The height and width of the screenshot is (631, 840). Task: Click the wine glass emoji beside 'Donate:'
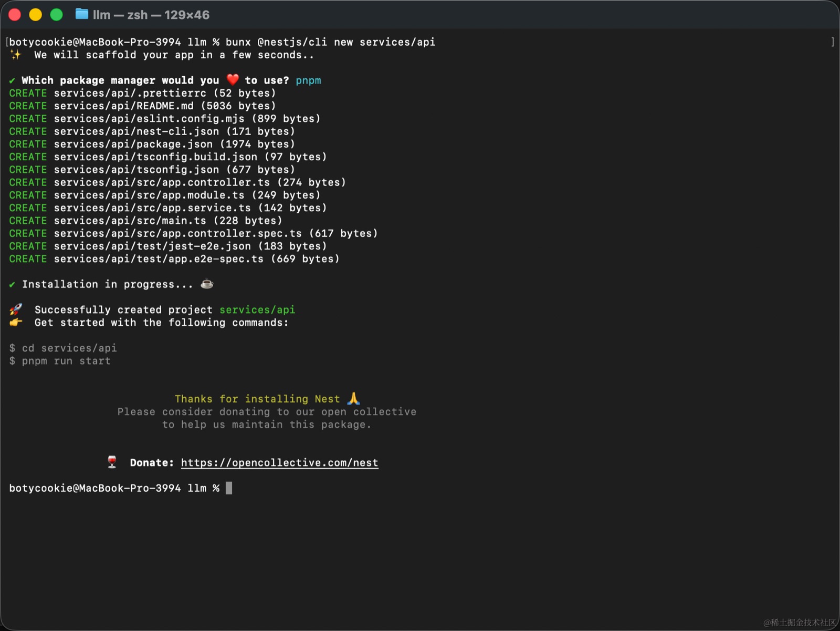coord(112,462)
